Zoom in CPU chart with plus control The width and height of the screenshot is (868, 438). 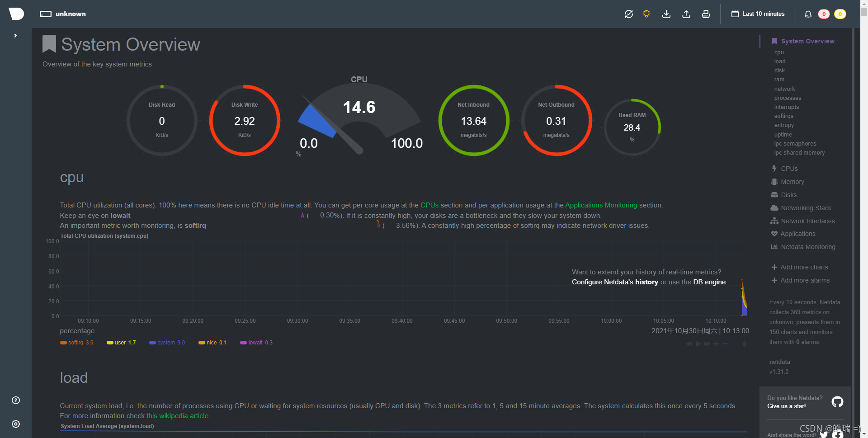(716, 344)
